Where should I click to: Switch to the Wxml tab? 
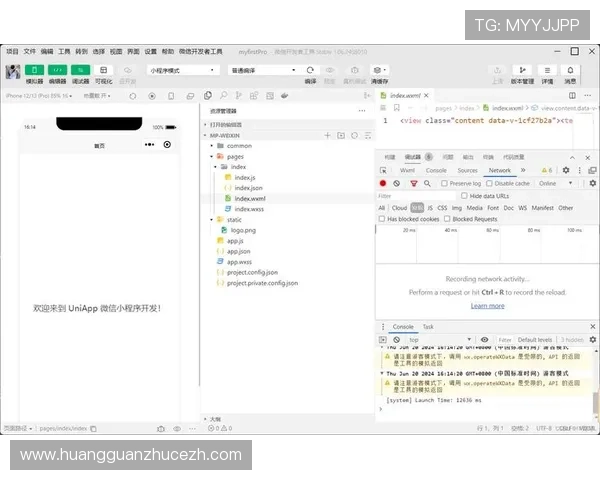tap(407, 170)
